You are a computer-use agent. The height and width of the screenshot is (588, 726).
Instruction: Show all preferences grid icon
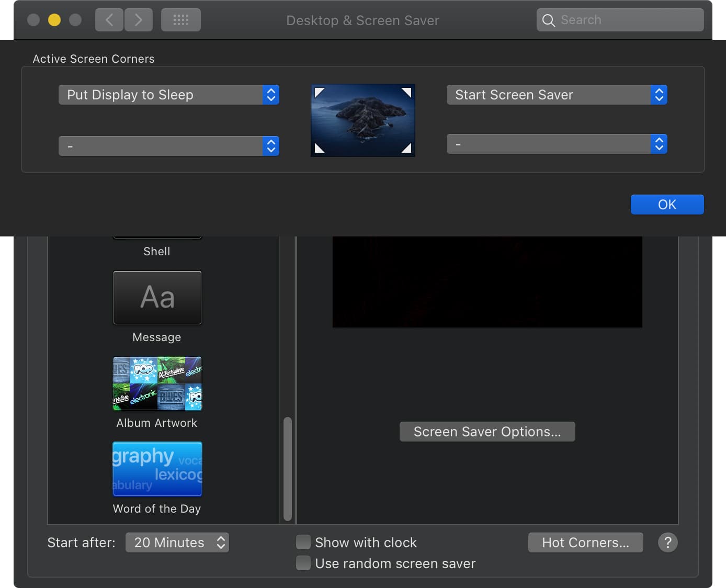181,20
